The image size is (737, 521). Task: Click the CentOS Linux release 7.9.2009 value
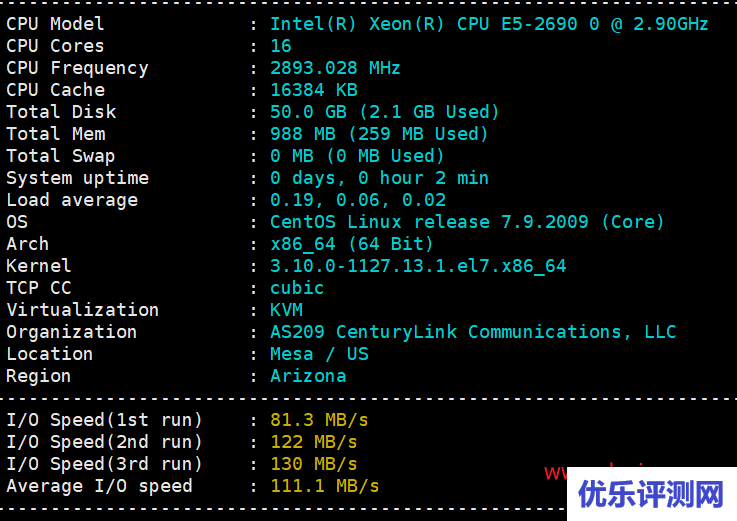[x=467, y=222]
